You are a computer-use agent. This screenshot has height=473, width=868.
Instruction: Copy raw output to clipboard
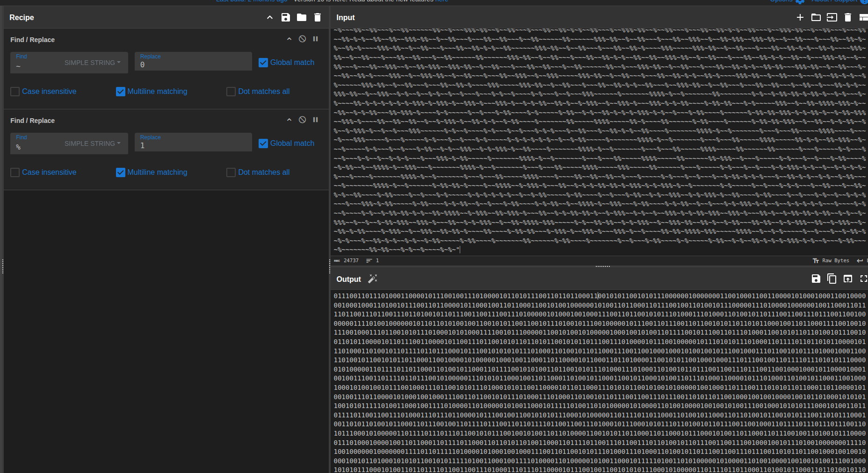pos(832,279)
